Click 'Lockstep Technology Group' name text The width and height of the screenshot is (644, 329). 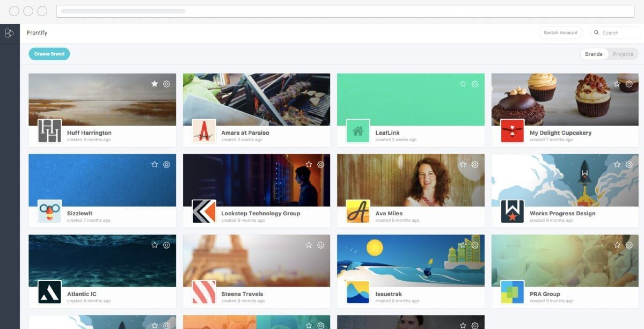pos(261,213)
